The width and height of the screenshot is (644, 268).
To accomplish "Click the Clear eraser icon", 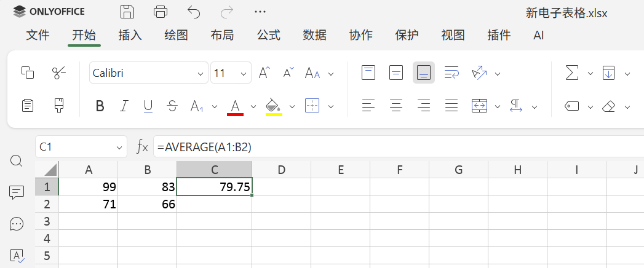I will pos(609,107).
